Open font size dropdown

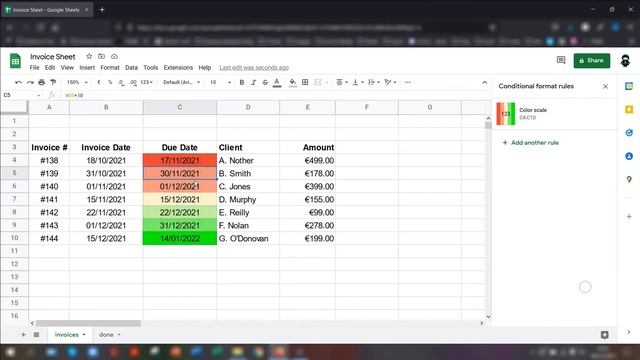[x=220, y=82]
